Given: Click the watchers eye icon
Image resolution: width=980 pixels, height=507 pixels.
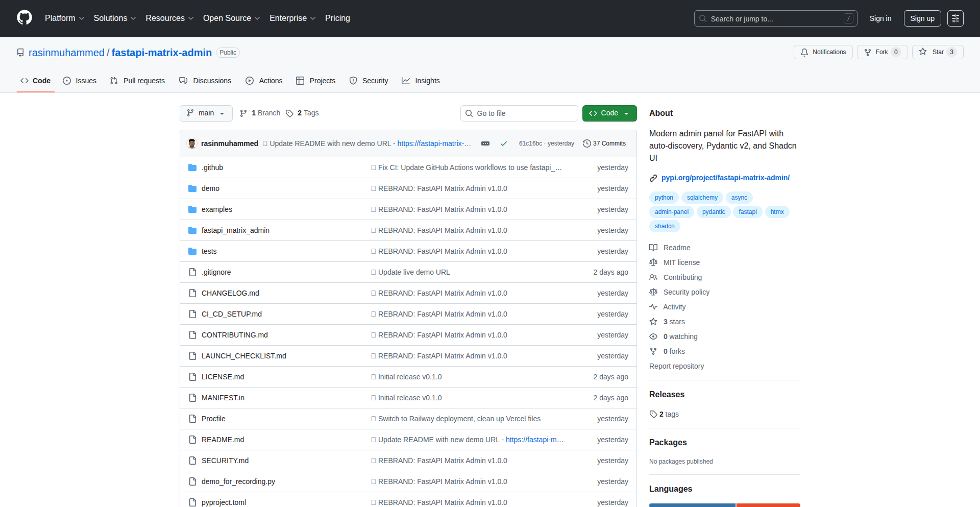Looking at the screenshot, I should [x=653, y=336].
